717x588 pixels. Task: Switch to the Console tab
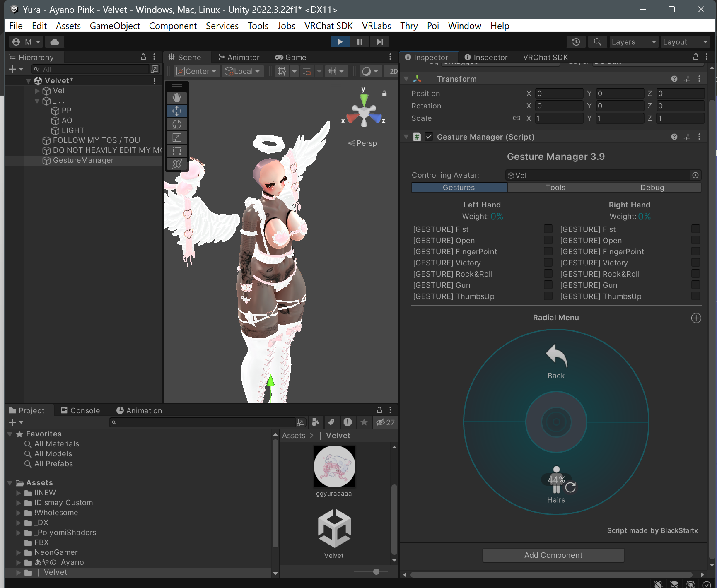80,410
